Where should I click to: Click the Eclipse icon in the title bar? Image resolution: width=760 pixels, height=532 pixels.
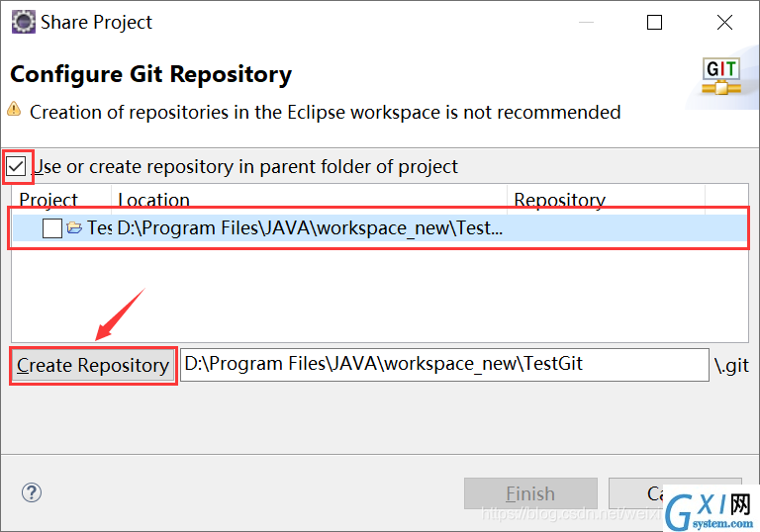[24, 23]
